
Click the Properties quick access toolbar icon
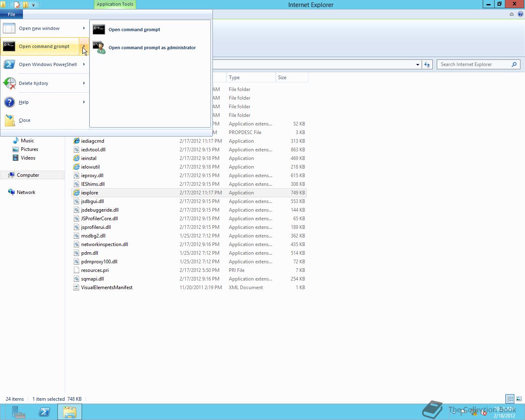pyautogui.click(x=17, y=5)
